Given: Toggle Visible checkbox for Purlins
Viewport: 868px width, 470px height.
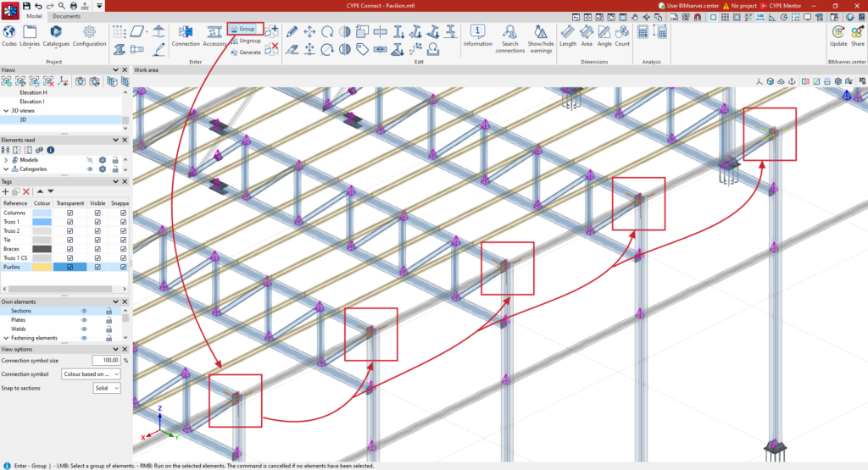Looking at the screenshot, I should pos(97,267).
